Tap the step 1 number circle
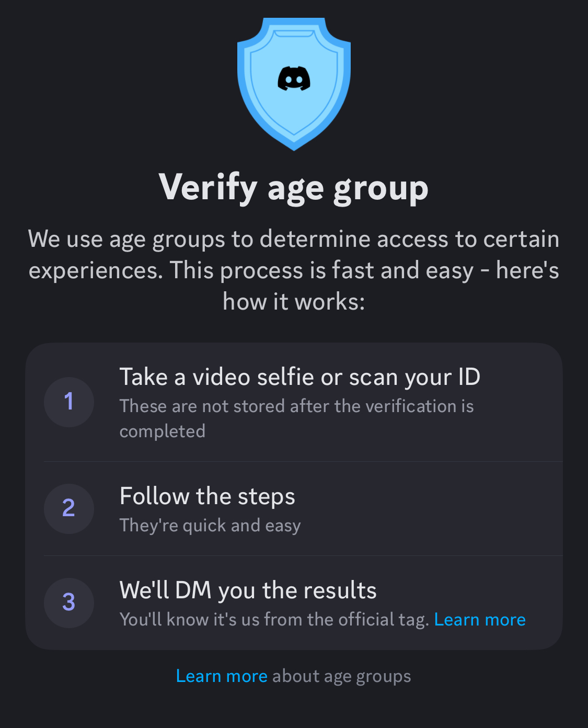Image resolution: width=588 pixels, height=728 pixels. point(69,402)
